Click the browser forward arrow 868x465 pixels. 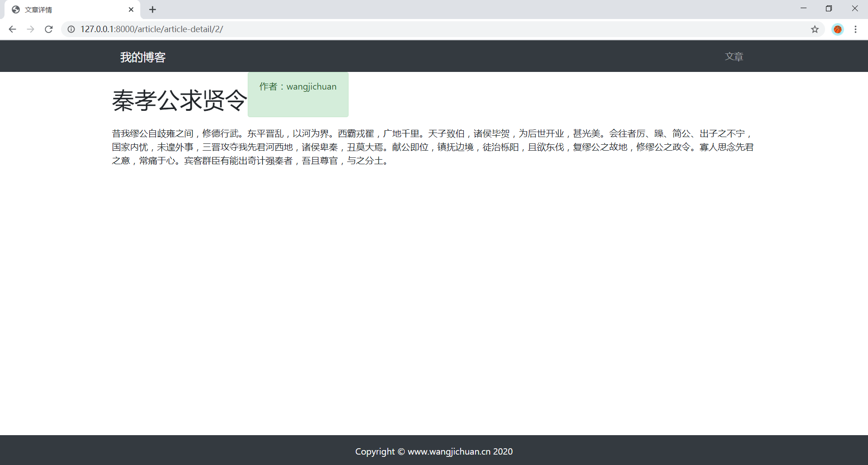pos(30,29)
